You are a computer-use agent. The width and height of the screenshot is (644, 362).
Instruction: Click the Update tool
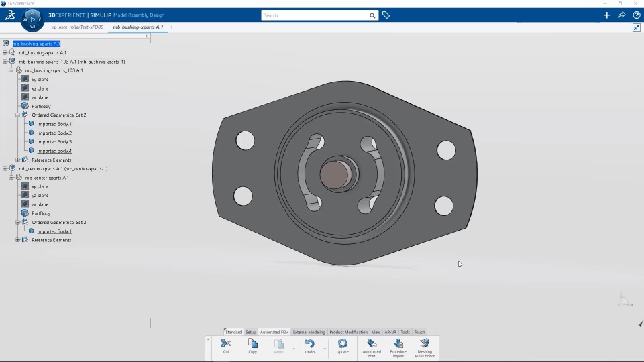343,346
